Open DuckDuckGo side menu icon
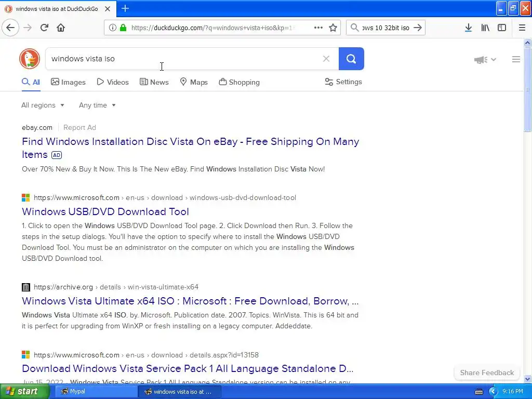 516,59
